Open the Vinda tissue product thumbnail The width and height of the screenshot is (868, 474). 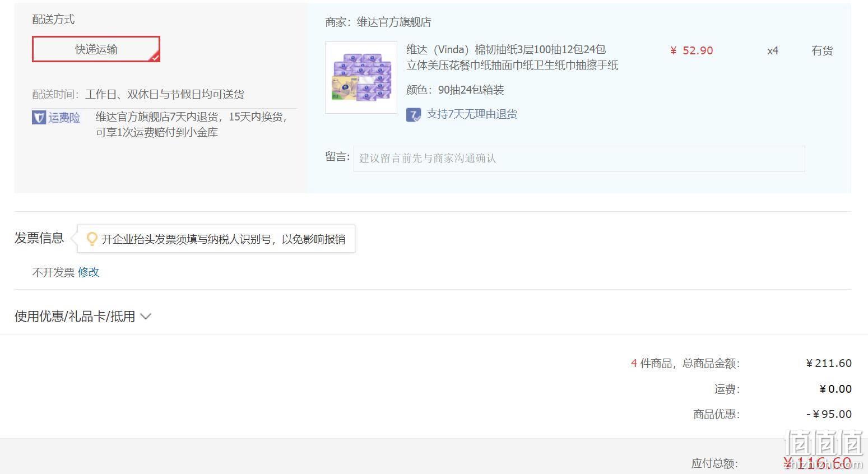click(x=361, y=77)
